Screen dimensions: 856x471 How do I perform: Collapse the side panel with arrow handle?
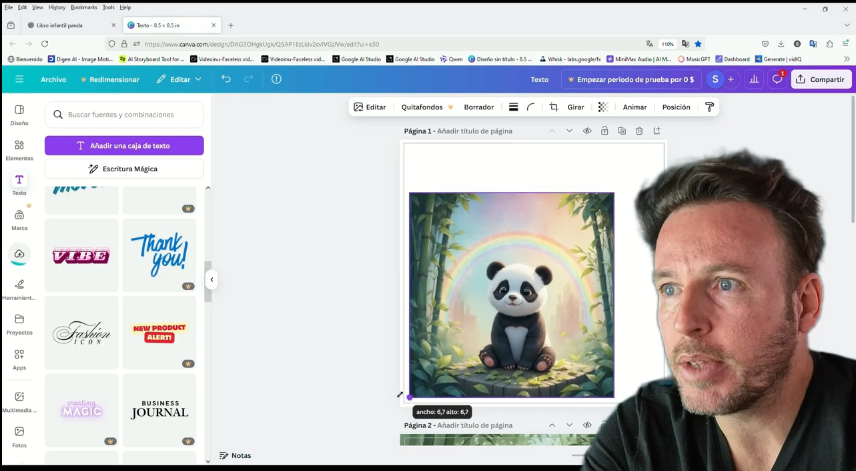click(x=212, y=279)
